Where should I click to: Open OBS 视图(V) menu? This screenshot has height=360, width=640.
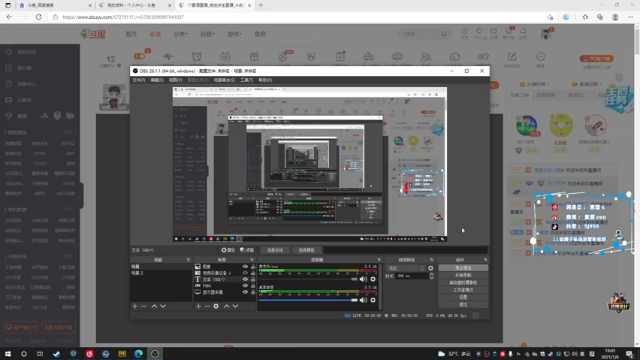tap(176, 80)
